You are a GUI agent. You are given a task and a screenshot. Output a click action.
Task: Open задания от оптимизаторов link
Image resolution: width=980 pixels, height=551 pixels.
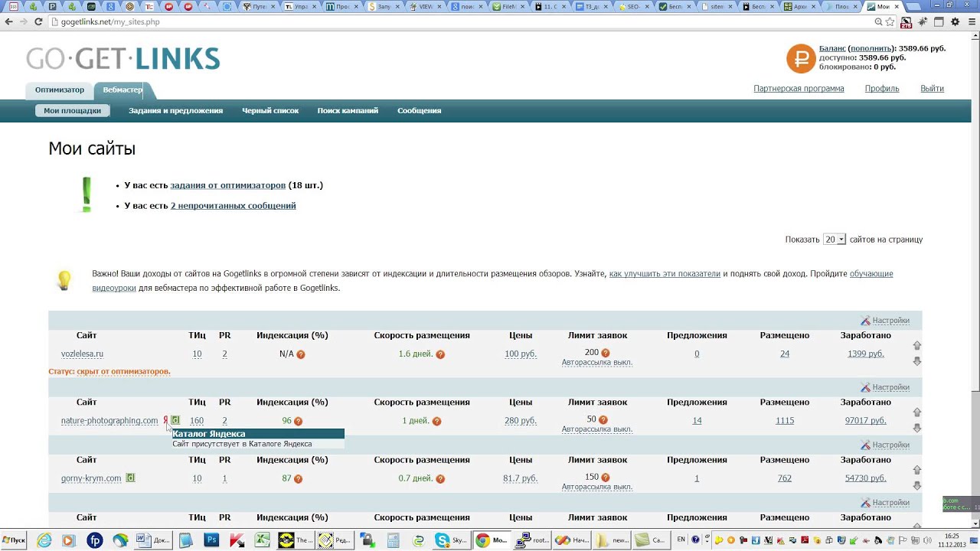[227, 185]
